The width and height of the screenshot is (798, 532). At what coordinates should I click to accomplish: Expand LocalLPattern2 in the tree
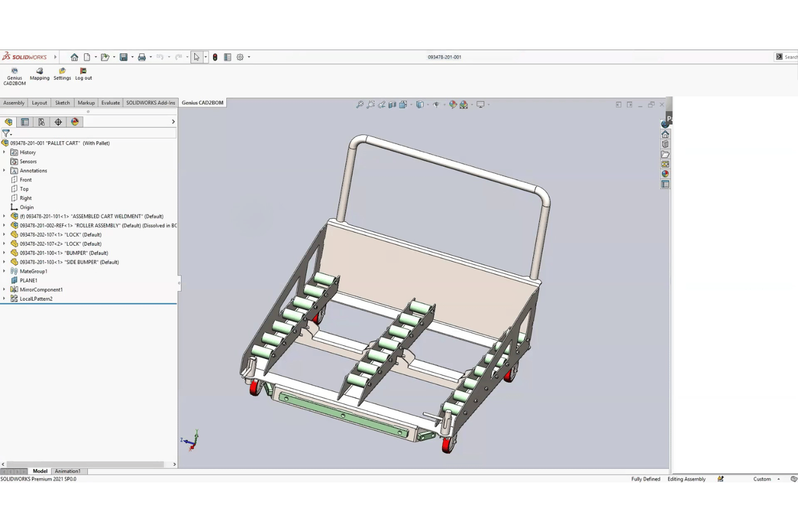pyautogui.click(x=4, y=299)
